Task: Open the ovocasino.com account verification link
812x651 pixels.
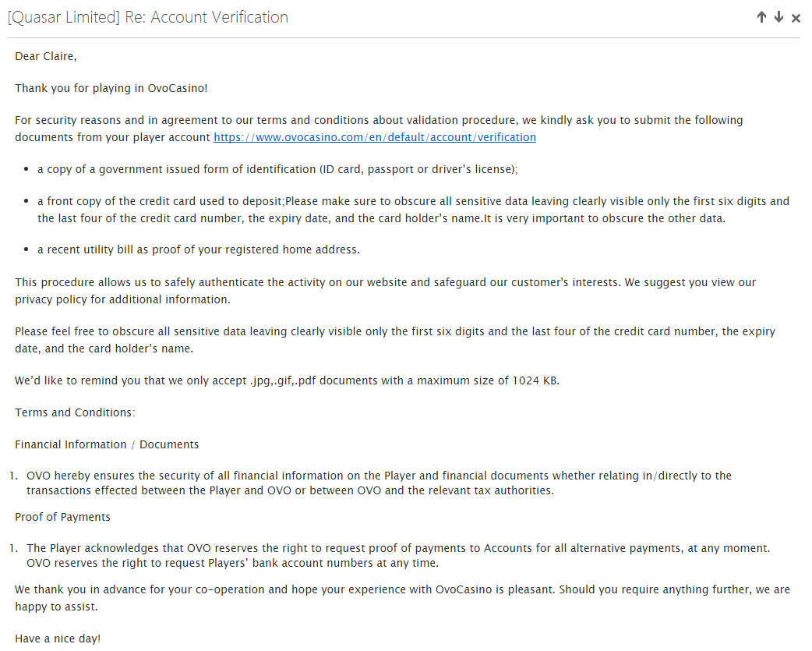Action: coord(375,137)
